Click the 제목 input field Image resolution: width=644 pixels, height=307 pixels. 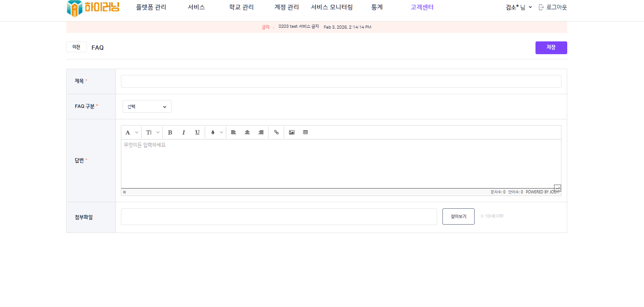[341, 81]
